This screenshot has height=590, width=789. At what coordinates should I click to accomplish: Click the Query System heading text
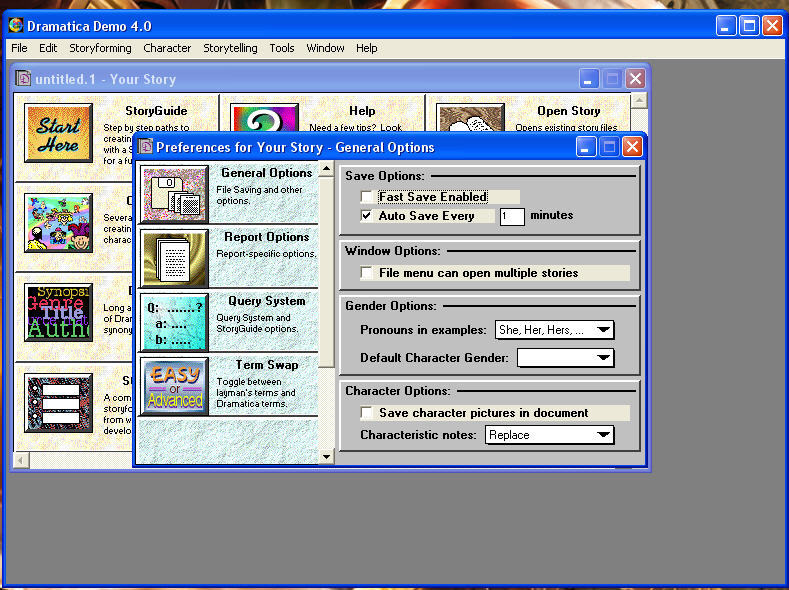[x=267, y=301]
